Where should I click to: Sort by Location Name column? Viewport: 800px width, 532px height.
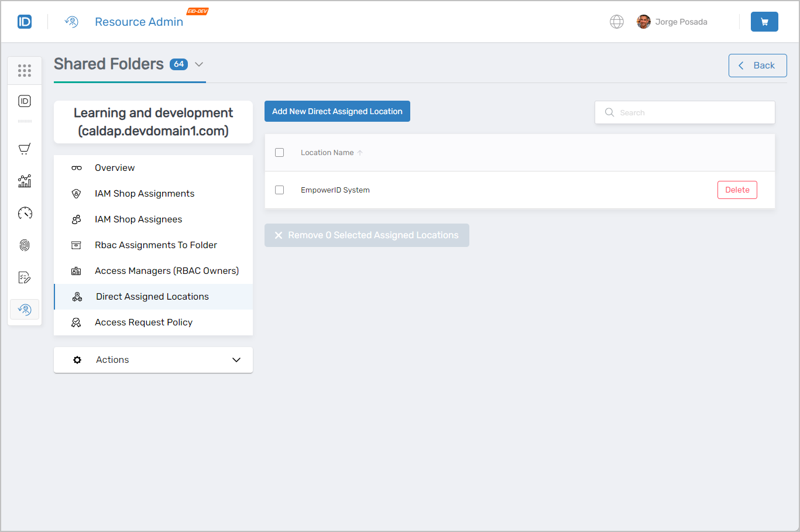[328, 153]
